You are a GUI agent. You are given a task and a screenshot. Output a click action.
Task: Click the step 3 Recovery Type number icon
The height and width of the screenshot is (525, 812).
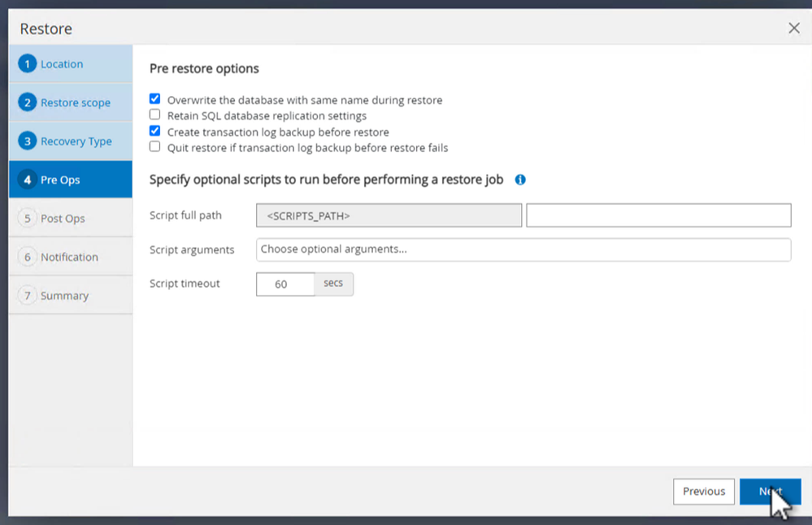[x=28, y=141]
